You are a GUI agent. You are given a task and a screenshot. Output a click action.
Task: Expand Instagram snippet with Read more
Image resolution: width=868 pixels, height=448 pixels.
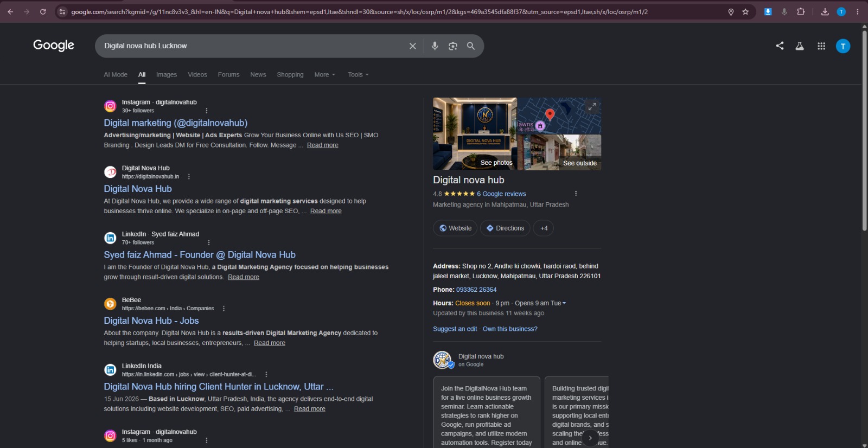coord(323,145)
